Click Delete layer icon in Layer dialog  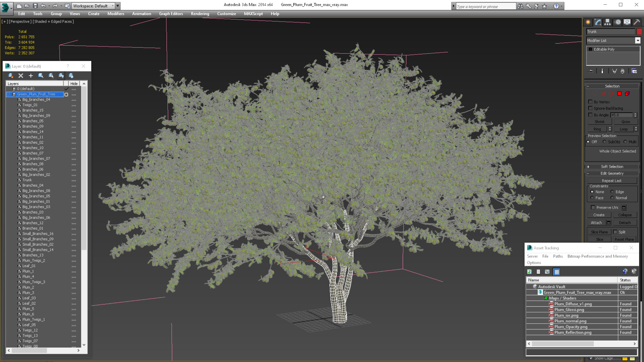click(21, 76)
